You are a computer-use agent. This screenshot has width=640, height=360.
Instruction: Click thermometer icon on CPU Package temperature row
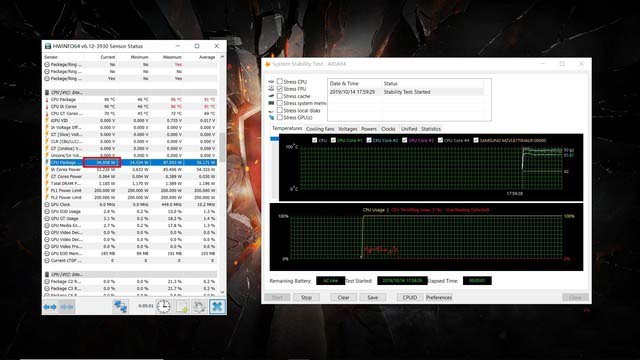click(47, 100)
